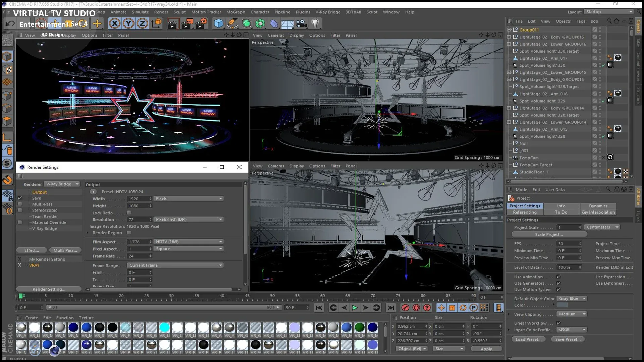
Task: Switch to the Dynamics tab
Action: point(598,206)
